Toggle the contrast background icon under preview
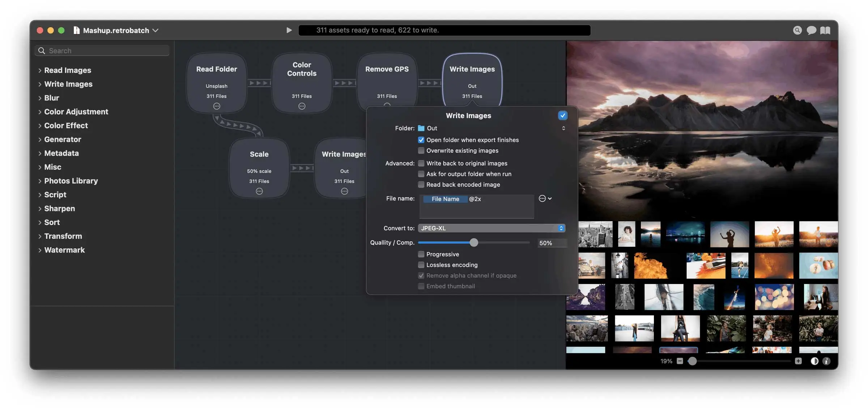Image resolution: width=868 pixels, height=409 pixels. click(x=814, y=361)
